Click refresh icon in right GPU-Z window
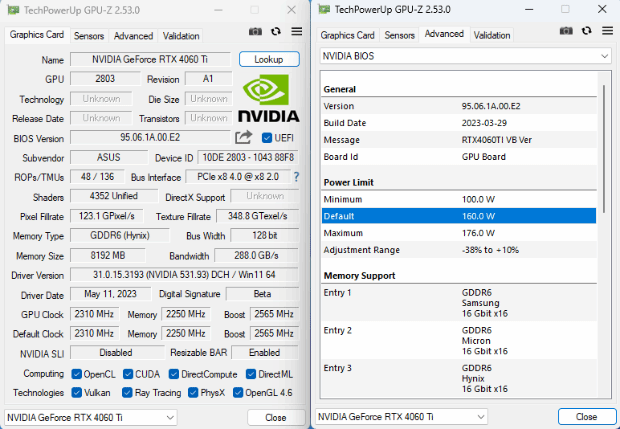Viewport: 620px width, 429px height. pos(587,31)
